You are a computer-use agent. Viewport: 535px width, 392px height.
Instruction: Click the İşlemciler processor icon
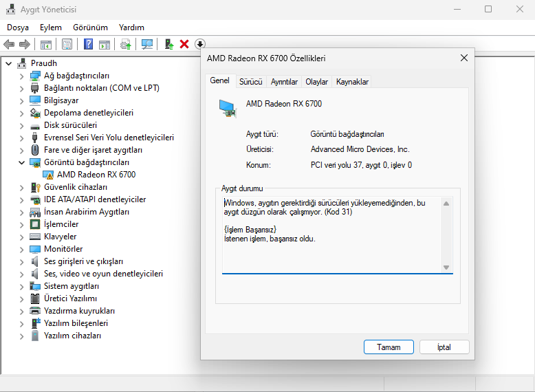click(35, 224)
